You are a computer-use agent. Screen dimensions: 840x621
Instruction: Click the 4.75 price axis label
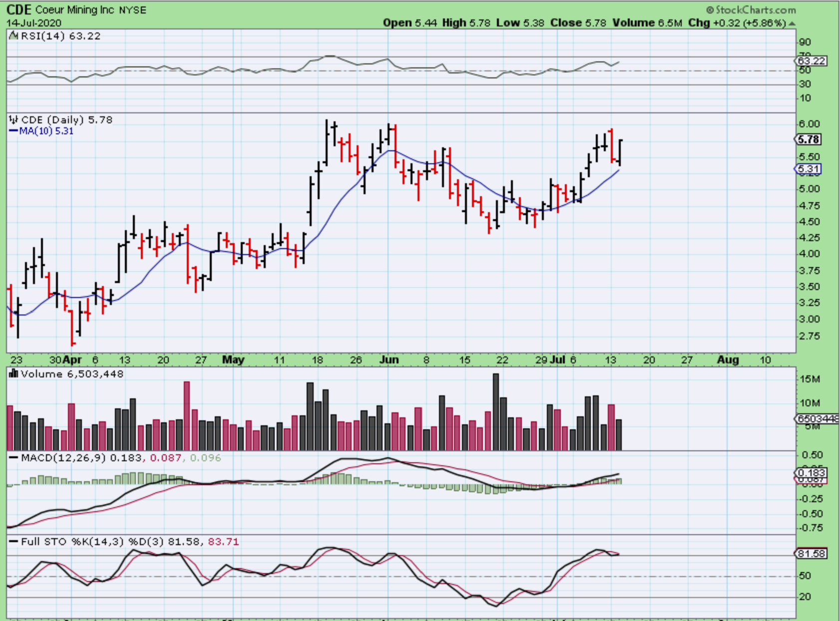(809, 206)
